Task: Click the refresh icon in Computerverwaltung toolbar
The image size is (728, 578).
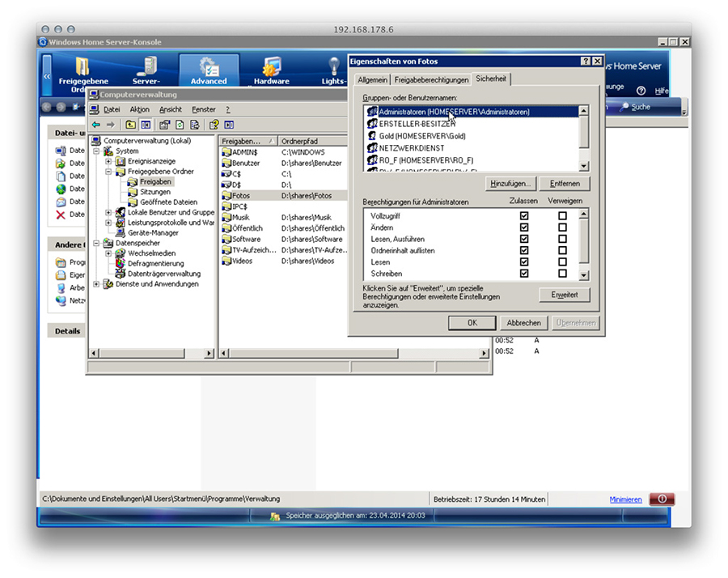Action: (180, 125)
